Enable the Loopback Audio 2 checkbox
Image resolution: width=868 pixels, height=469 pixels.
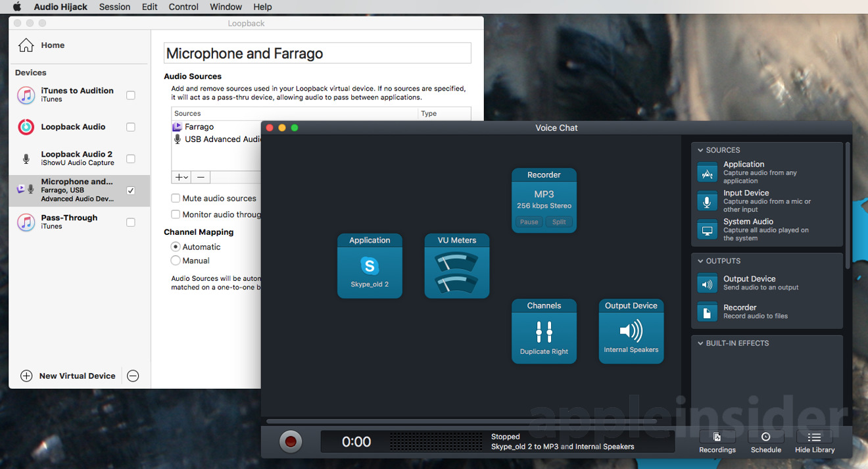(x=131, y=159)
